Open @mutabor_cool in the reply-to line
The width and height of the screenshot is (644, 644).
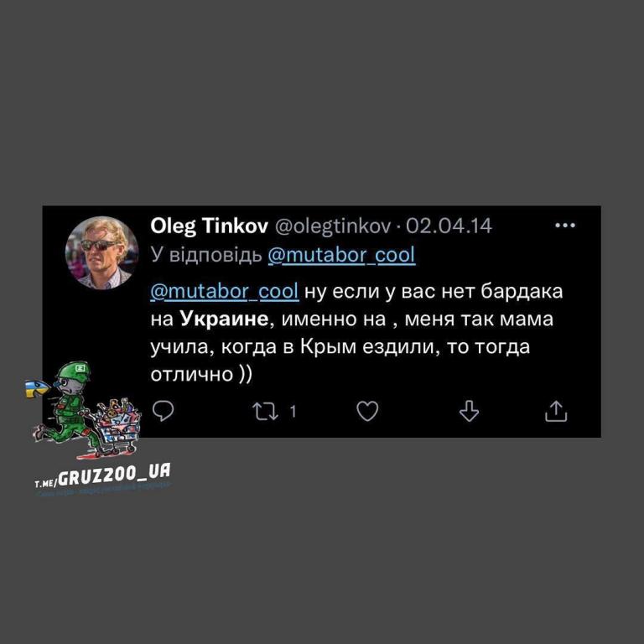tap(341, 255)
